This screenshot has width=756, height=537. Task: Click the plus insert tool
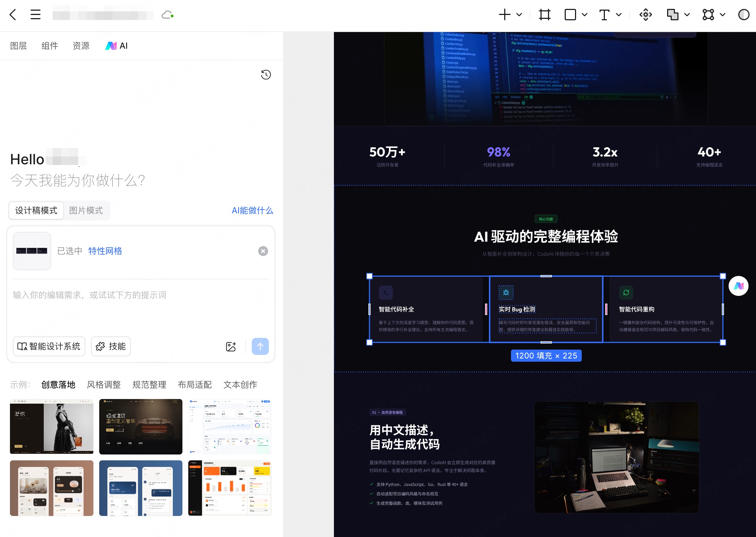[505, 15]
